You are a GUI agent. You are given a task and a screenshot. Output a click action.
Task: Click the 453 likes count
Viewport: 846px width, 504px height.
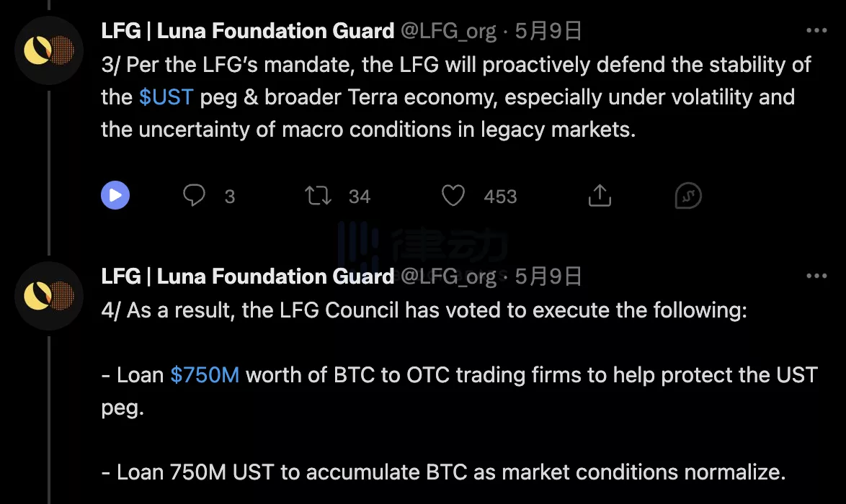click(x=501, y=197)
